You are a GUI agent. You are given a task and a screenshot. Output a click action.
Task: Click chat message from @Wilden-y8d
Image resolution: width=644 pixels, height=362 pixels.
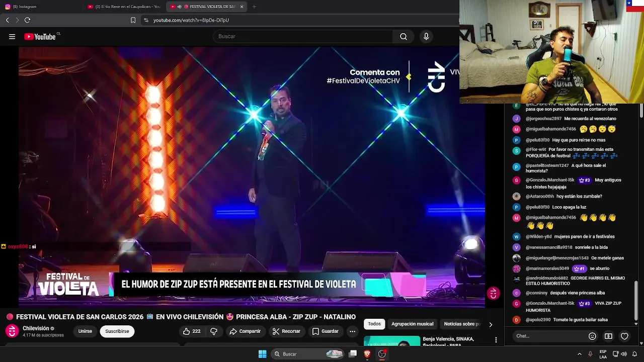click(584, 236)
